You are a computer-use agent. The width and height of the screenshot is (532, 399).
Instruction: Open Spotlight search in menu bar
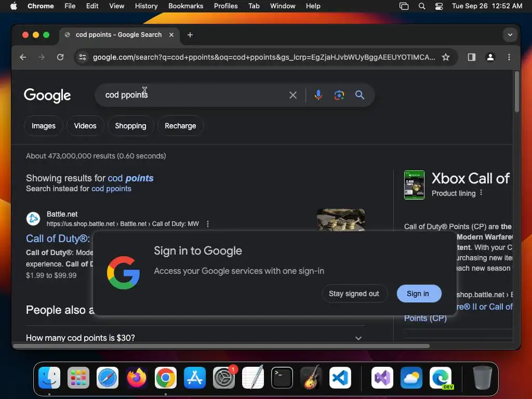click(422, 6)
